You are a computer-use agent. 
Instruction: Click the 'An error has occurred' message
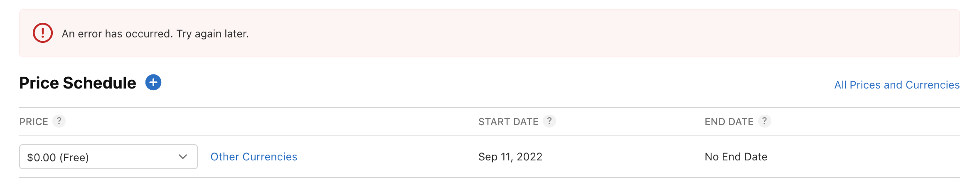coord(117,34)
